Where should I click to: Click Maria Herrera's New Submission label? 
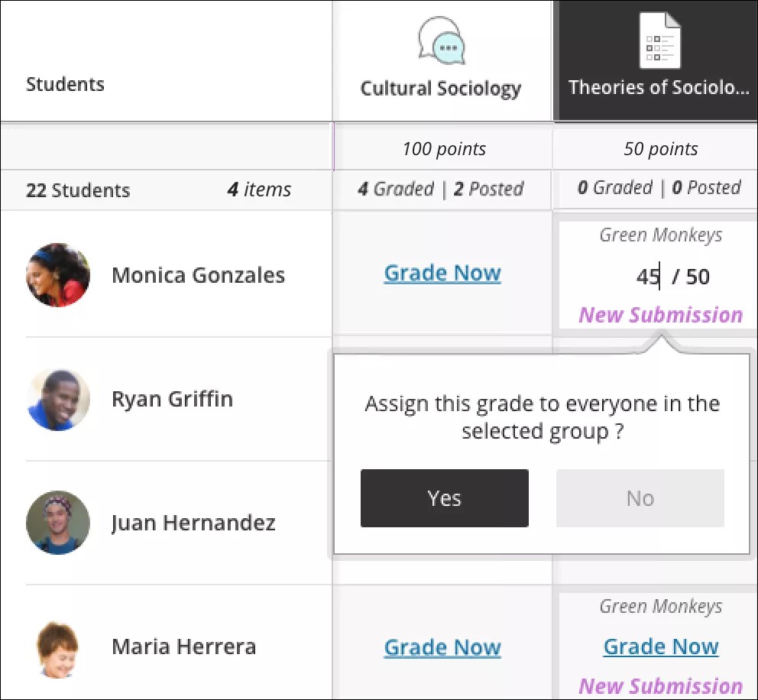(661, 685)
